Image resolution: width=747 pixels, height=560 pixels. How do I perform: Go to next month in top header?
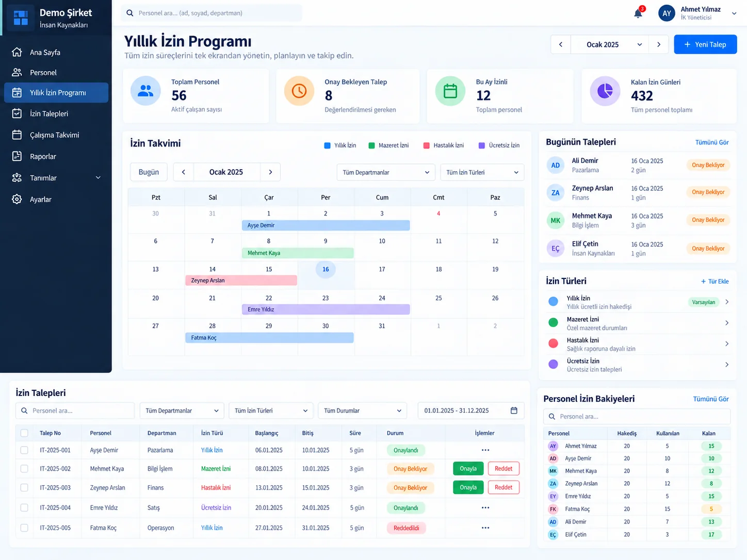pyautogui.click(x=659, y=44)
